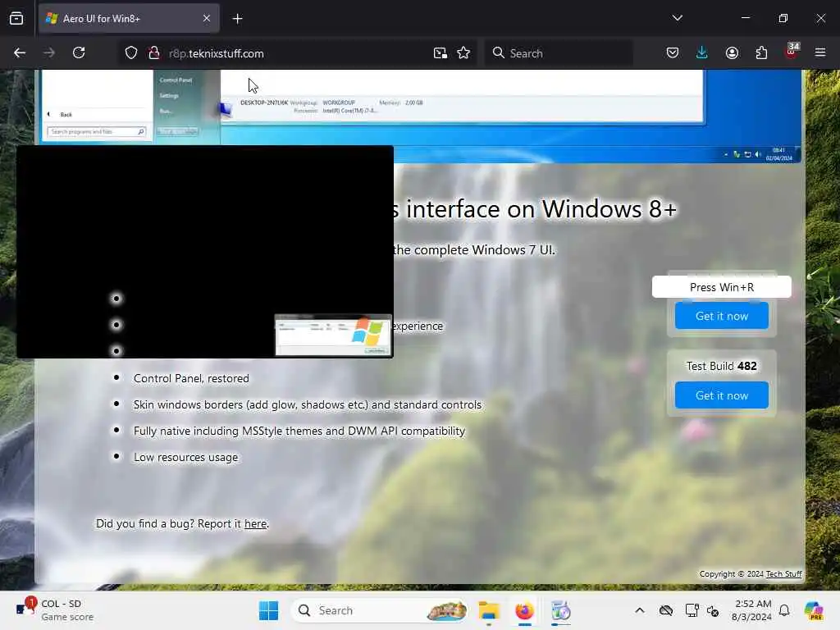Image resolution: width=840 pixels, height=630 pixels.
Task: Expand the list all tabs chevron
Action: (x=678, y=18)
